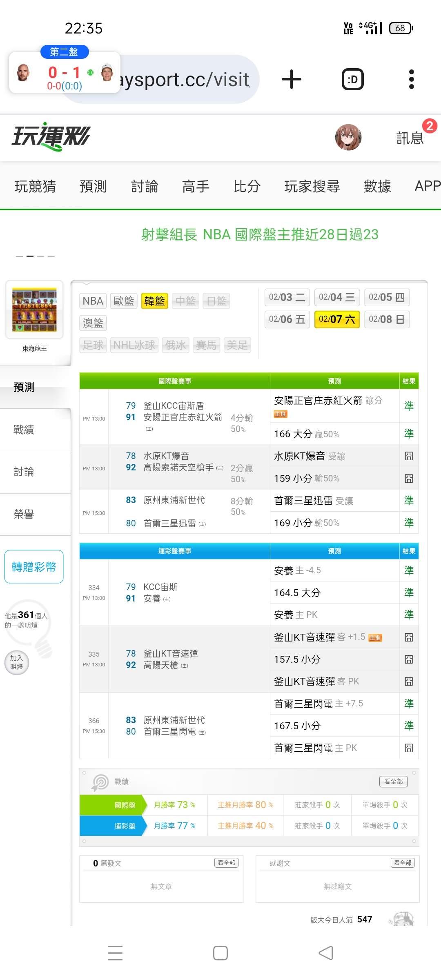This screenshot has width=441, height=980.
Task: Select the NBA league tab
Action: [x=93, y=301]
